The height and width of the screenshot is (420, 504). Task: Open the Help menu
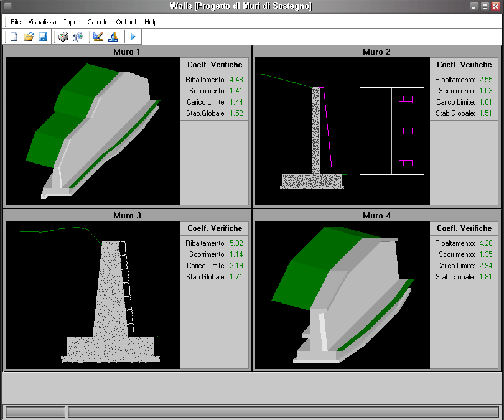tap(151, 22)
